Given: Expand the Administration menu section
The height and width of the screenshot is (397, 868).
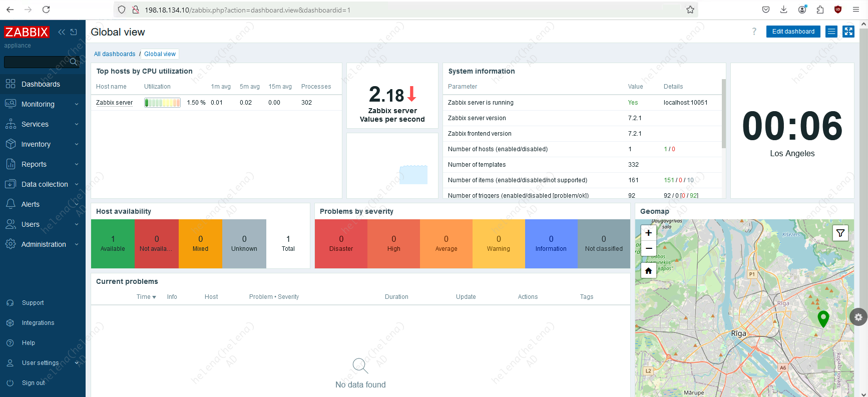Looking at the screenshot, I should click(43, 244).
